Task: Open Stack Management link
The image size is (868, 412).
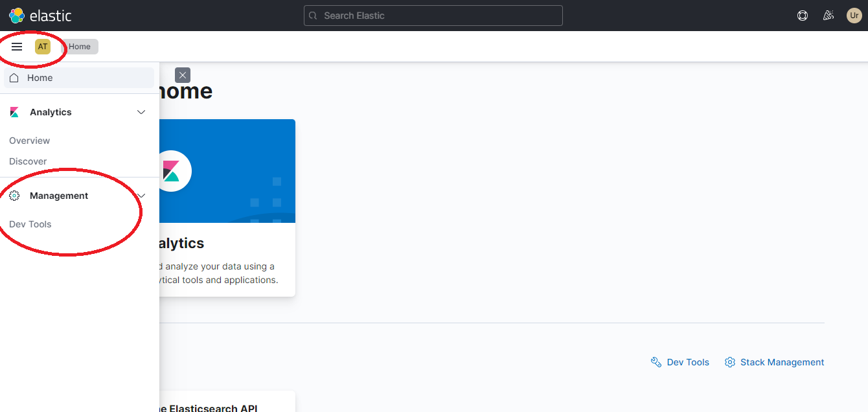Action: pos(782,361)
